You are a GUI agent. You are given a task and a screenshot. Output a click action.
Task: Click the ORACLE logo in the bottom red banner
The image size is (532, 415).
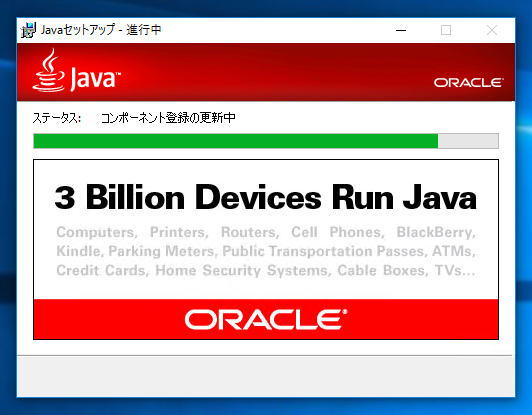pos(266,319)
